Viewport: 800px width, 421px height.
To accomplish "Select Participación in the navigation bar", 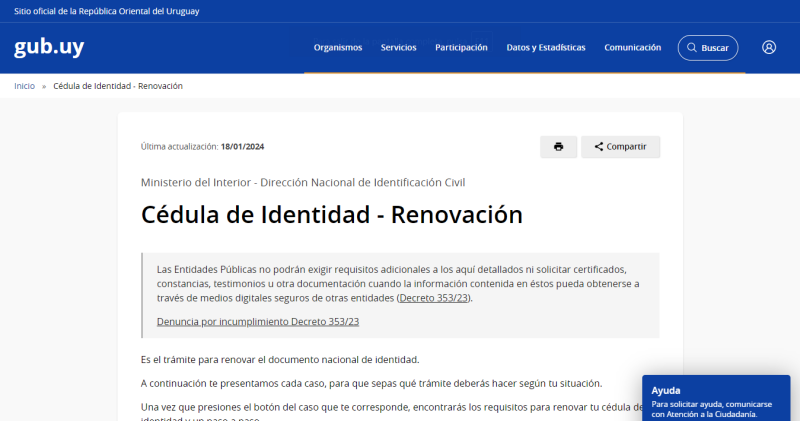I will 461,48.
